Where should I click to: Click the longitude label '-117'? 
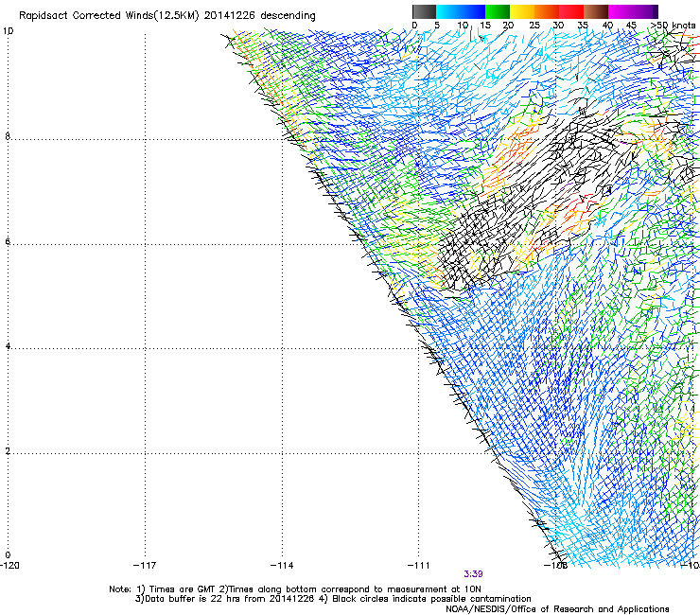click(x=145, y=565)
